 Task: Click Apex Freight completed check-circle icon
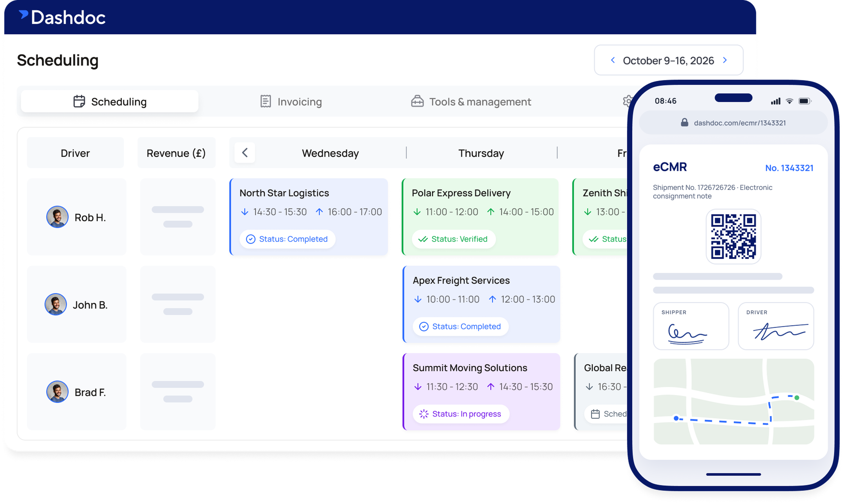424,327
